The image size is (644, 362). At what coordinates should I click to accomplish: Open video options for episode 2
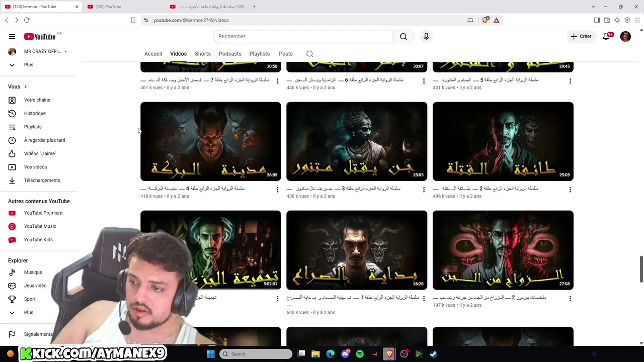tap(570, 190)
